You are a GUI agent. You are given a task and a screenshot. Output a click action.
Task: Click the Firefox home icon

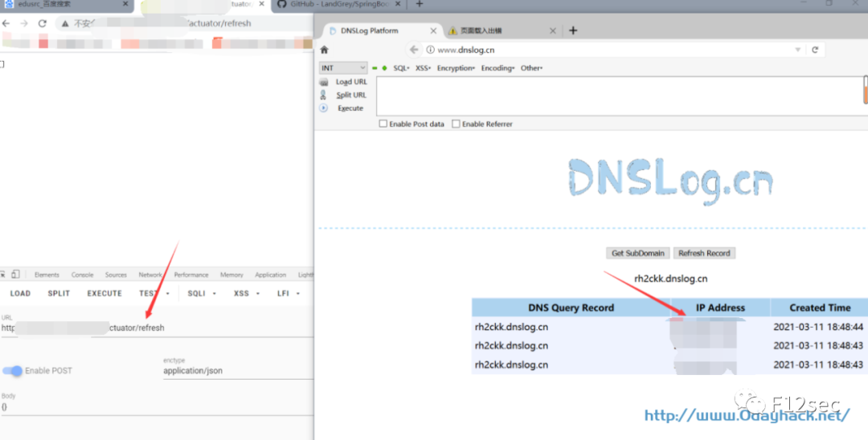[325, 50]
